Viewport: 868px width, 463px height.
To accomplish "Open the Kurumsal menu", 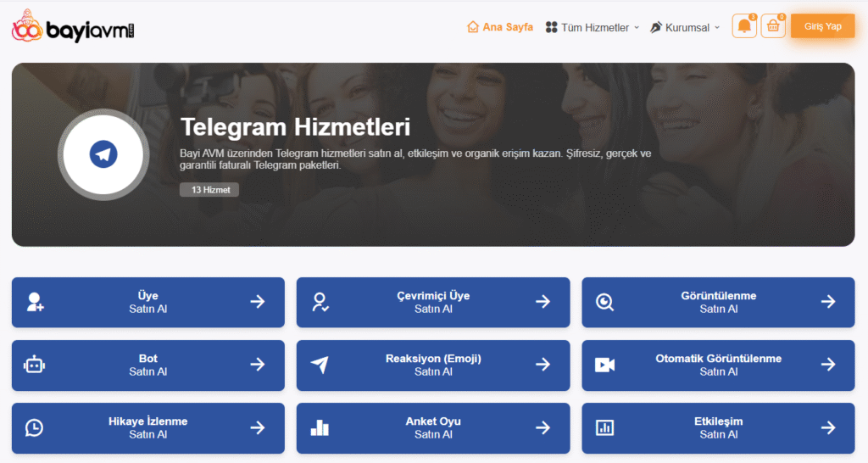I will pos(685,27).
